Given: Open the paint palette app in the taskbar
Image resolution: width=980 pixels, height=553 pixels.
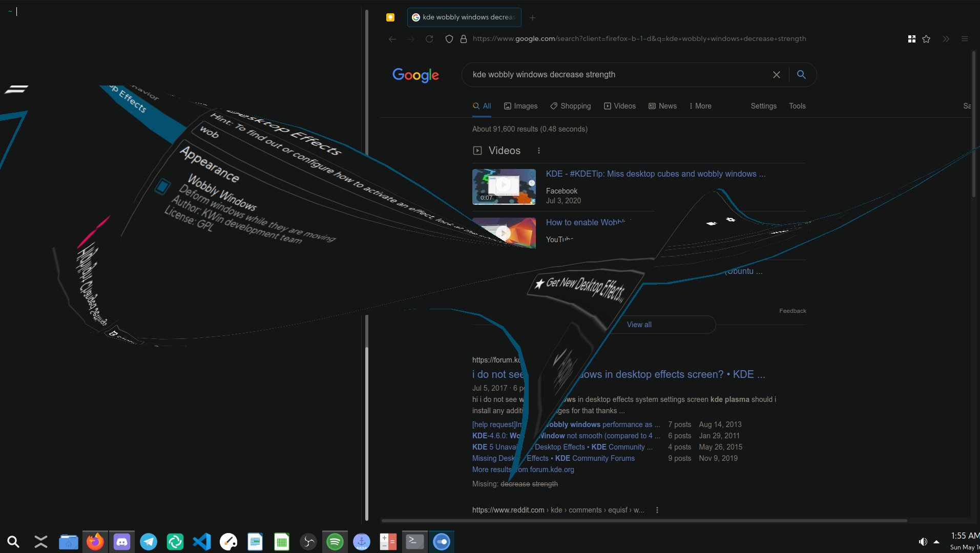Looking at the screenshot, I should pyautogui.click(x=228, y=542).
